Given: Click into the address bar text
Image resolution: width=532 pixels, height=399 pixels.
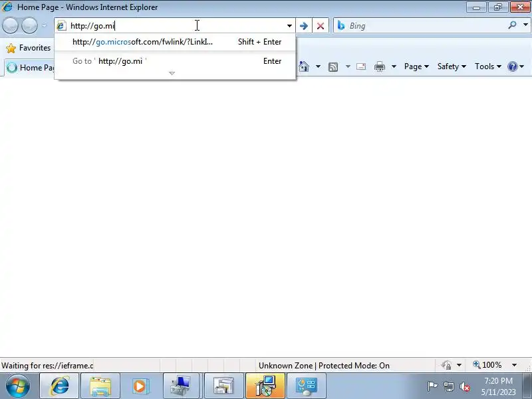Looking at the screenshot, I should pos(176,26).
